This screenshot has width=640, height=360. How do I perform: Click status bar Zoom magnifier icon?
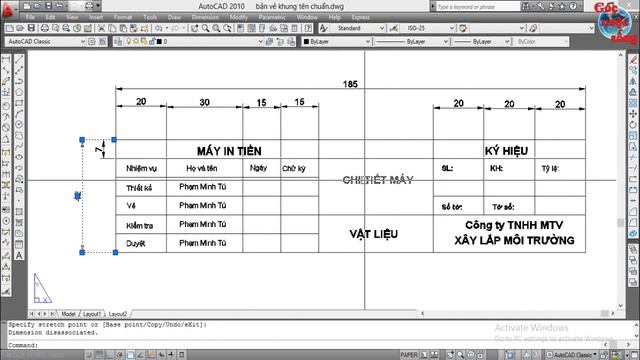[460, 355]
